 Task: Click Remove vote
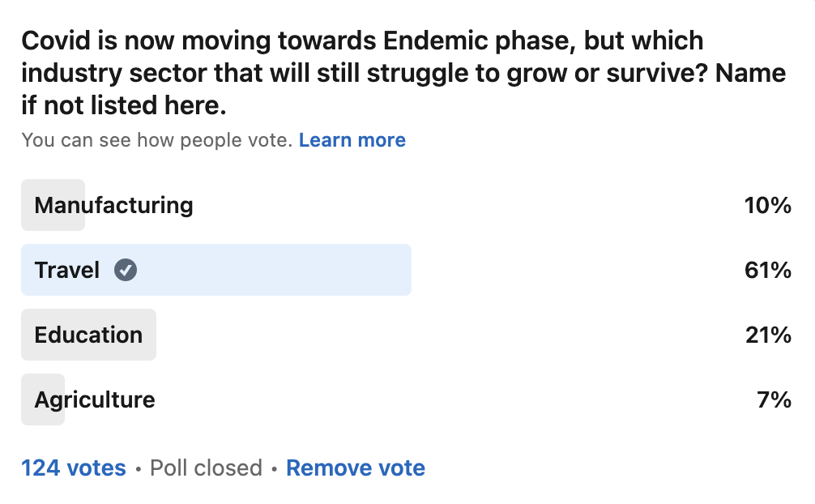pyautogui.click(x=356, y=468)
